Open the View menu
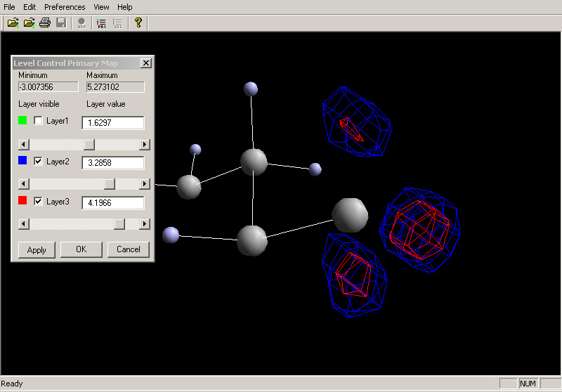Image resolution: width=562 pixels, height=392 pixels. coord(101,7)
